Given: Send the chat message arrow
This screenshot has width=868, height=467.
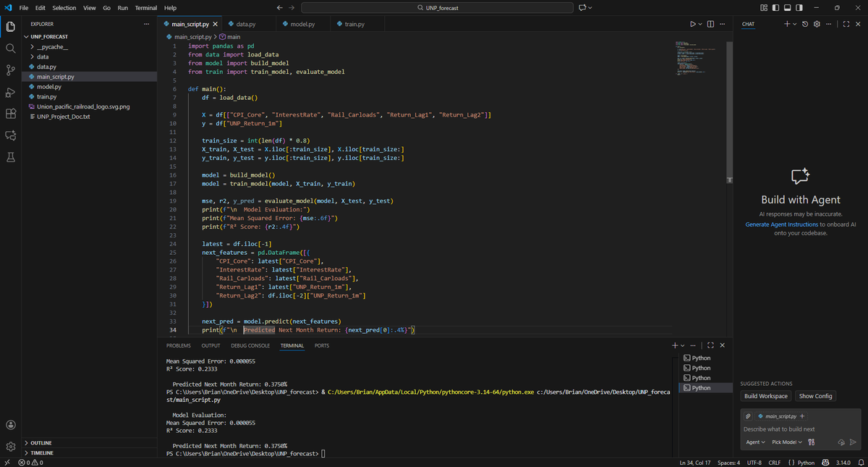Looking at the screenshot, I should click(853, 442).
